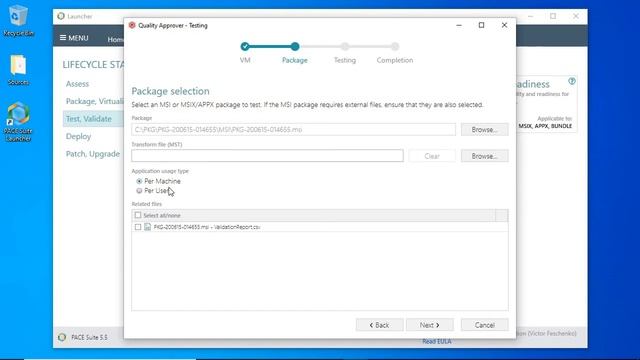
Task: Check the ValidationReport.csv related file
Action: point(138,227)
